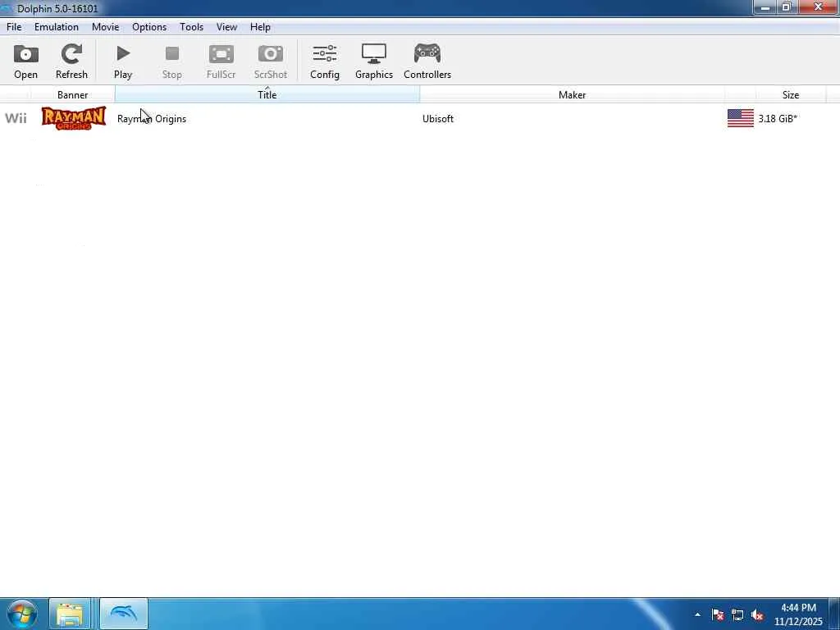Start emulation with Play button
Image resolution: width=840 pixels, height=630 pixels.
[123, 62]
